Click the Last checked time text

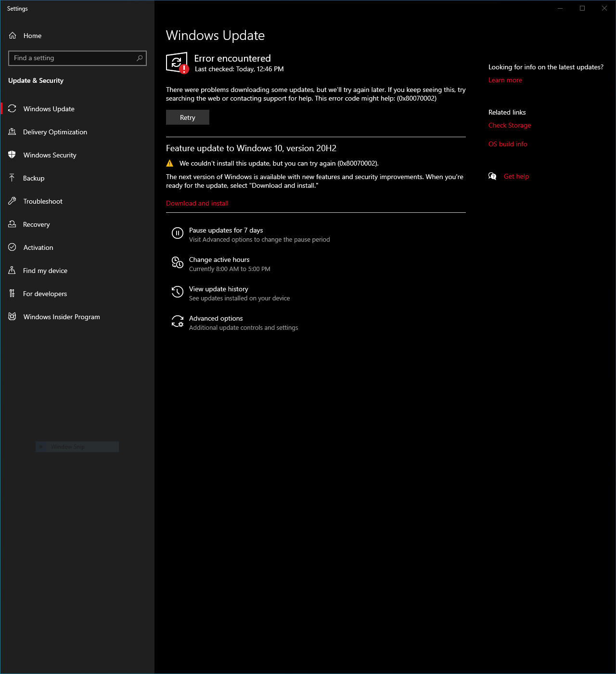point(239,69)
